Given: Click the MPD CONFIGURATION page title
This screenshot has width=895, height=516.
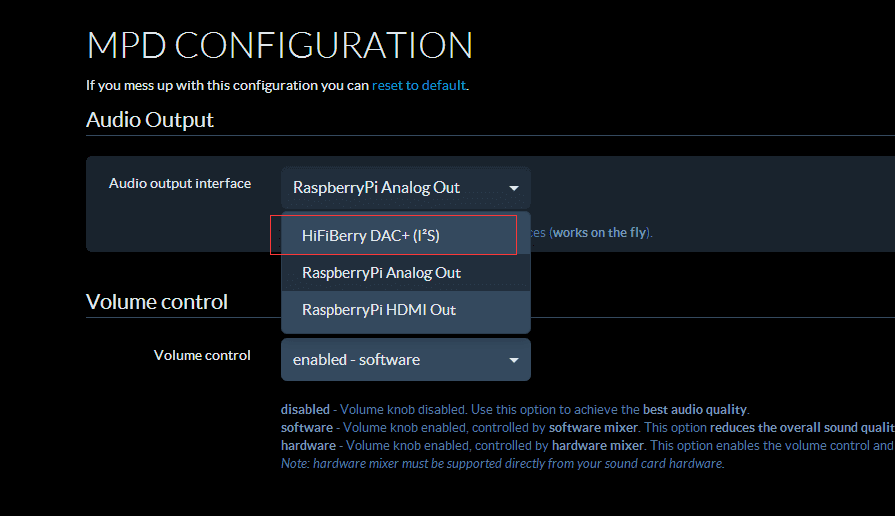Looking at the screenshot, I should [x=279, y=46].
